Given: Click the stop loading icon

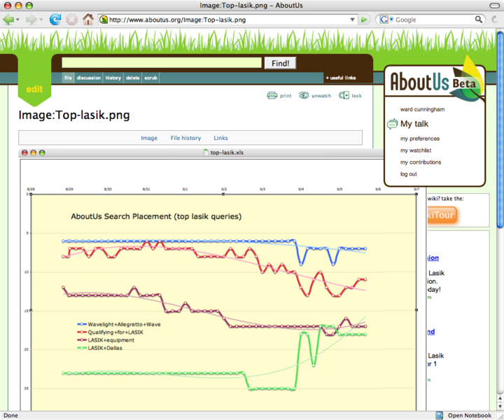Looking at the screenshot, I should [x=71, y=20].
